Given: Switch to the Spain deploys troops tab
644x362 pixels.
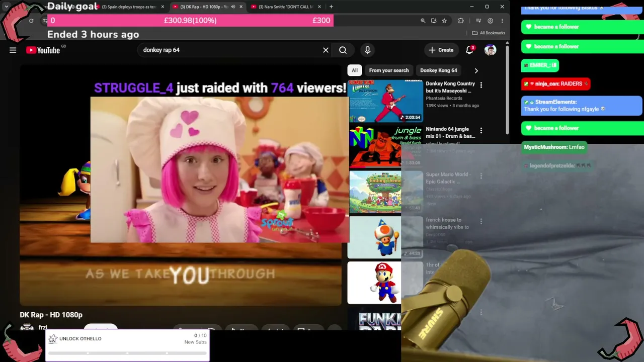Looking at the screenshot, I should tap(130, 7).
